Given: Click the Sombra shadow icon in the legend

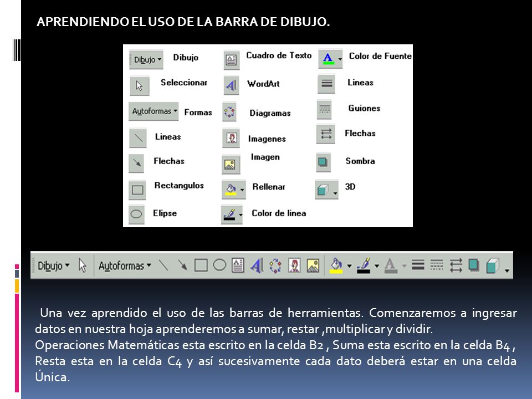Looking at the screenshot, I should tap(323, 162).
